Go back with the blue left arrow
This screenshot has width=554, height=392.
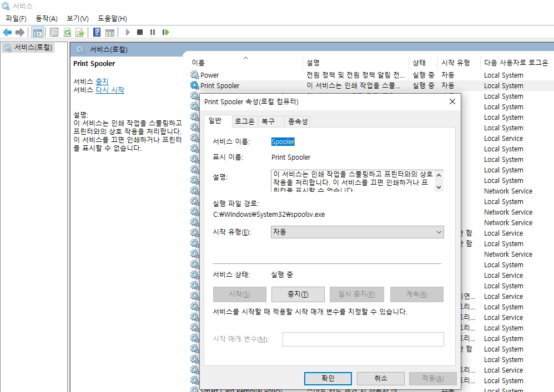tap(7, 33)
